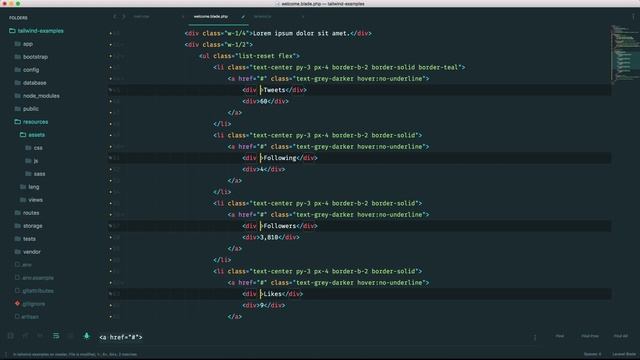Open the tab overflow menu at top right

pos(633,16)
